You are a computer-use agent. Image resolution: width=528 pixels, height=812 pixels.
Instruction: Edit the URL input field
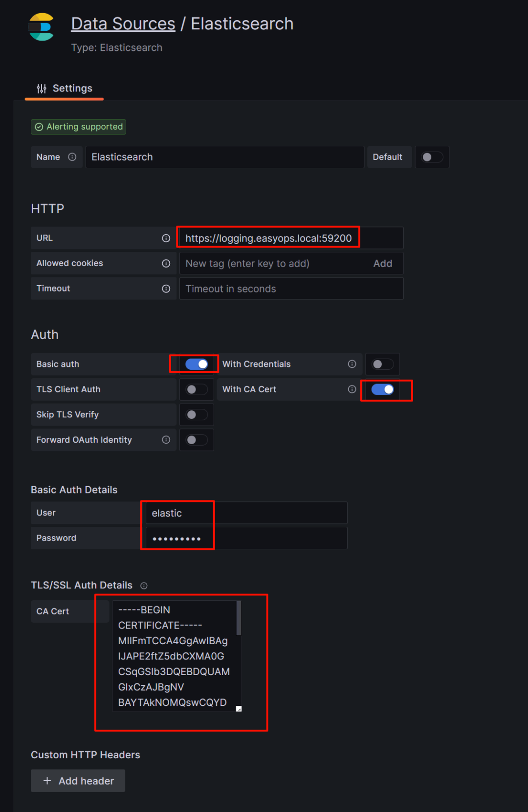[x=291, y=238]
